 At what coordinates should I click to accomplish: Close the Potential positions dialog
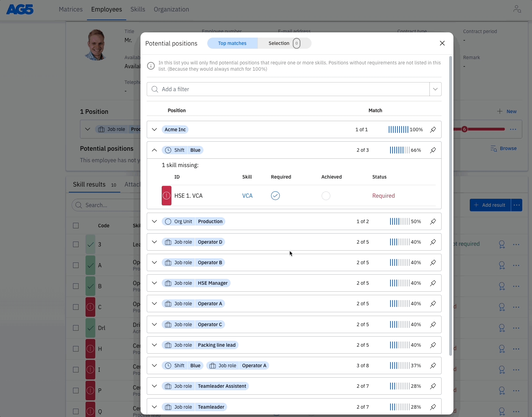coord(442,43)
